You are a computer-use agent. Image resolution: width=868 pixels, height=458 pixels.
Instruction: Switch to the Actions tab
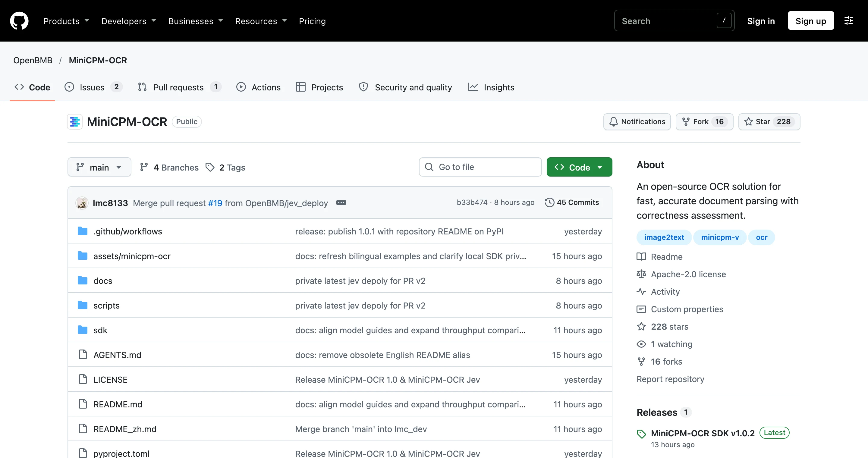(x=259, y=87)
